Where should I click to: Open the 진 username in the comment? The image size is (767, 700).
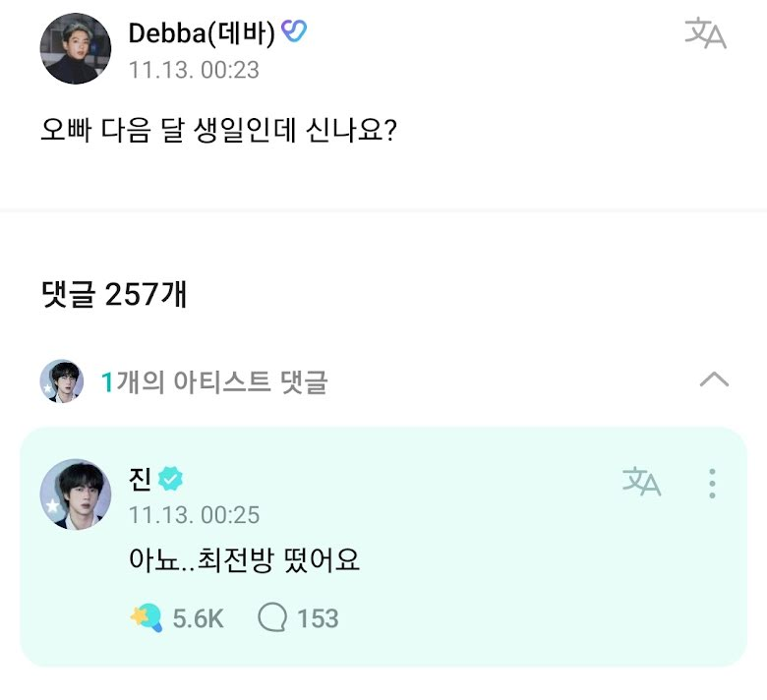click(x=140, y=479)
